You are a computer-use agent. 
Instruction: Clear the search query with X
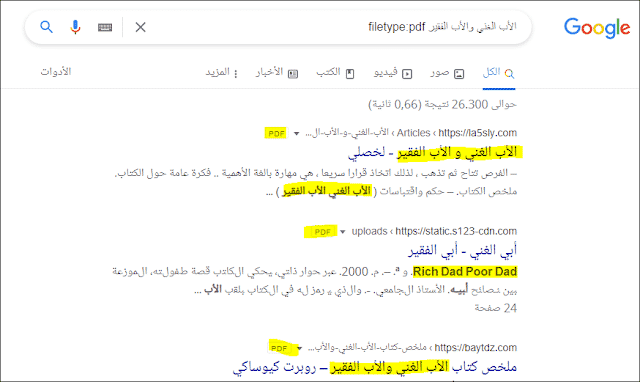[x=140, y=27]
